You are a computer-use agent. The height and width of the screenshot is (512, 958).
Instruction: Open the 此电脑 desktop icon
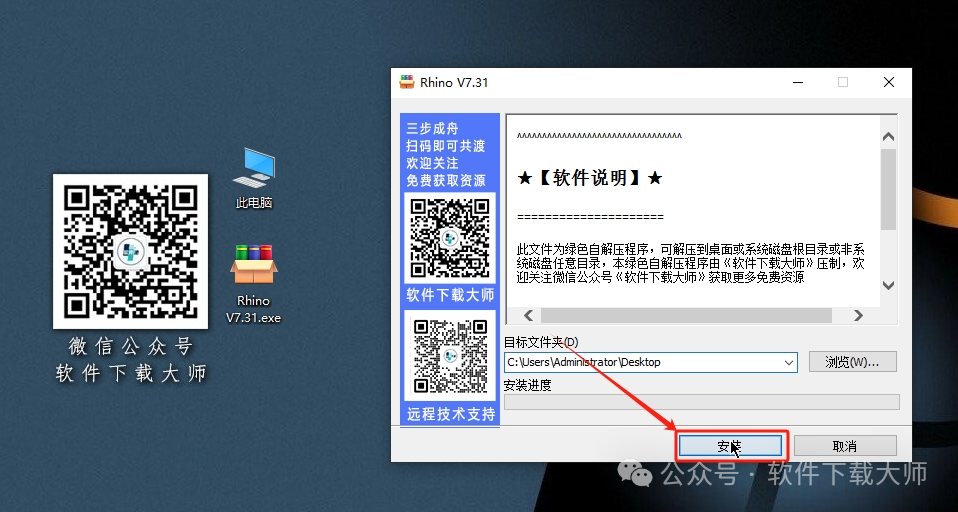coord(254,177)
